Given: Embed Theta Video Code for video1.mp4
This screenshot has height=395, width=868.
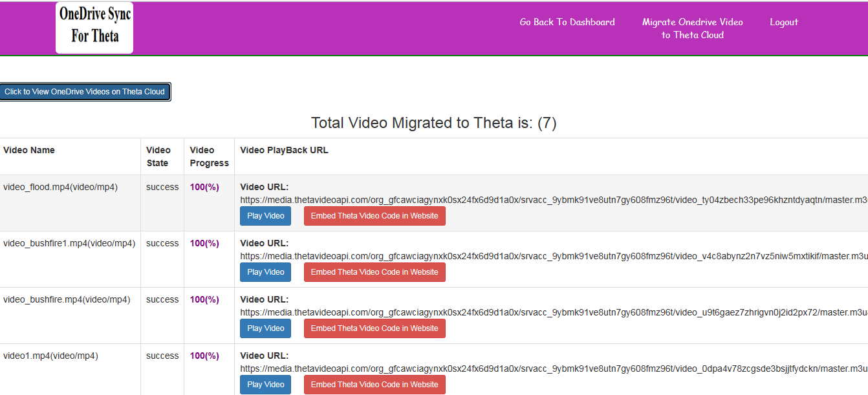Looking at the screenshot, I should coord(374,385).
